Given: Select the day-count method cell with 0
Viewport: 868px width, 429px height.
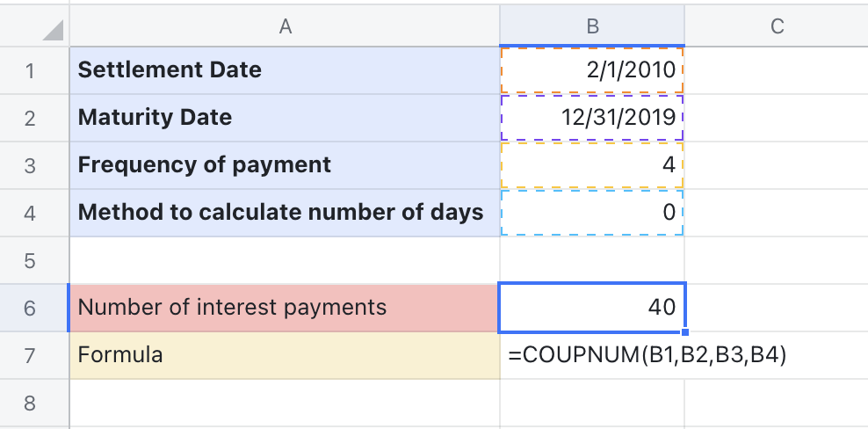Looking at the screenshot, I should pos(592,213).
